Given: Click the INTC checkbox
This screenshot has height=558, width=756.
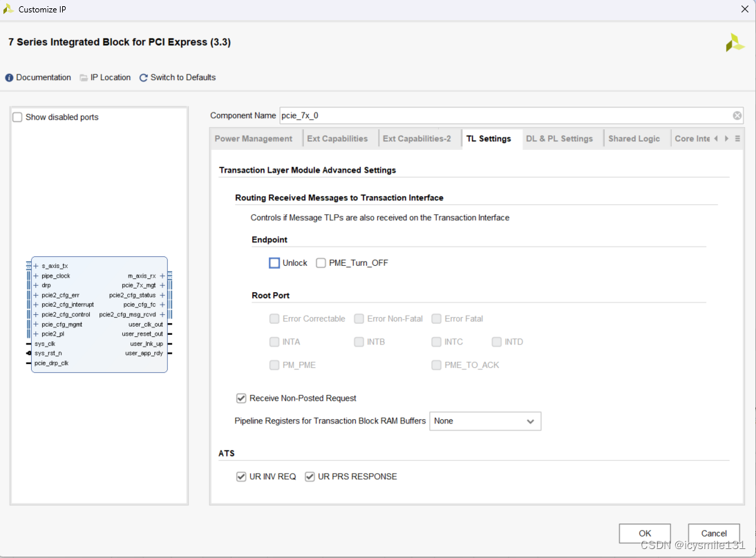Looking at the screenshot, I should pos(436,342).
